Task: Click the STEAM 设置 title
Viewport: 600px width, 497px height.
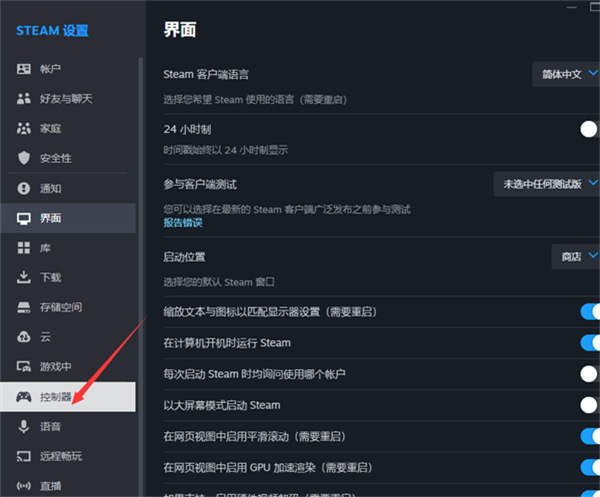Action: click(x=52, y=31)
